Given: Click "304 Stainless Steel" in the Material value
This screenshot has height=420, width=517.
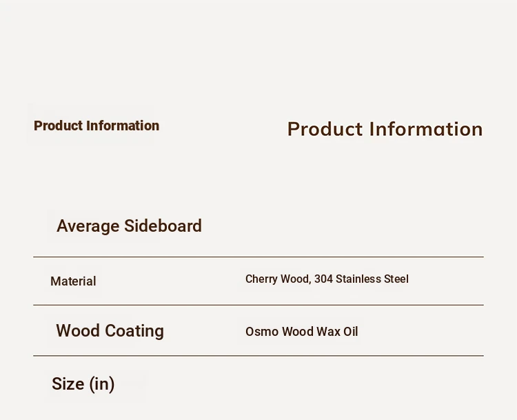Looking at the screenshot, I should [361, 279].
